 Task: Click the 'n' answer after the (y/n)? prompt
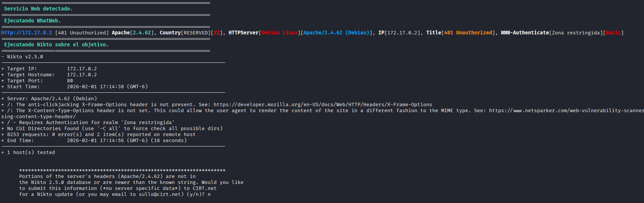pos(209,194)
